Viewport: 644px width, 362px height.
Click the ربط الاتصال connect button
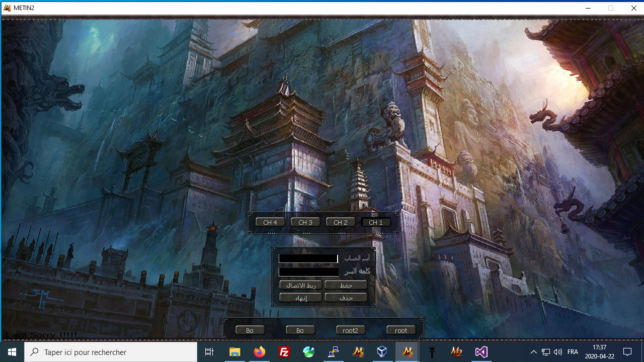click(301, 285)
